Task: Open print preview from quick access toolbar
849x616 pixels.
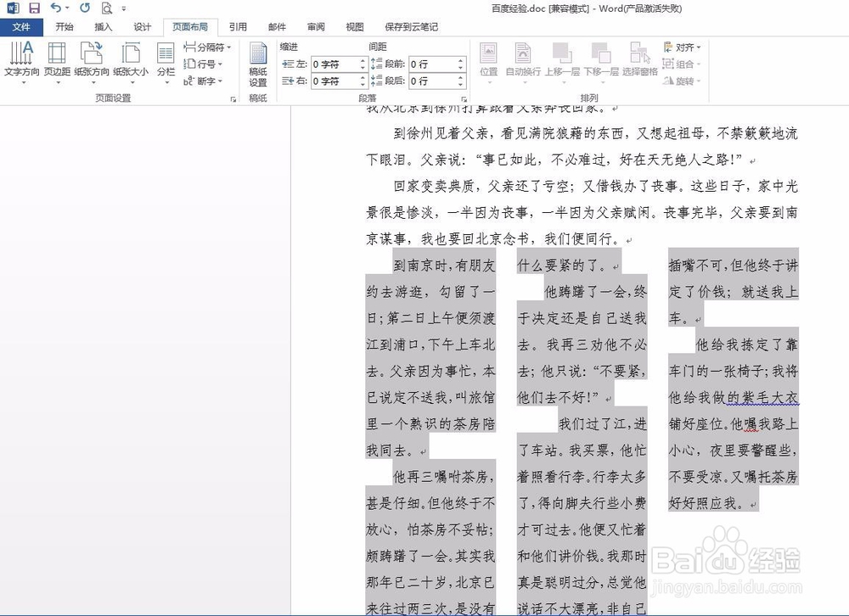Action: [107, 8]
